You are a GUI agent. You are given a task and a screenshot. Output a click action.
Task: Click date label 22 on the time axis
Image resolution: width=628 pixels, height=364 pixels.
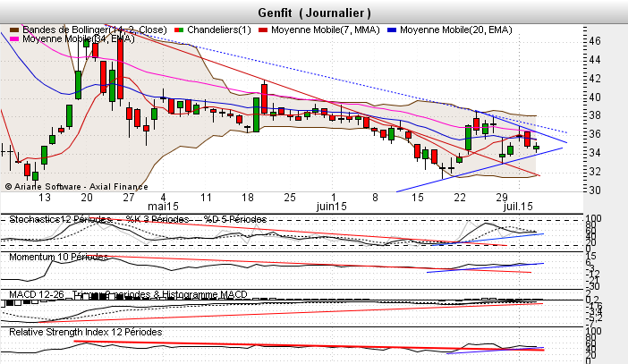(460, 198)
